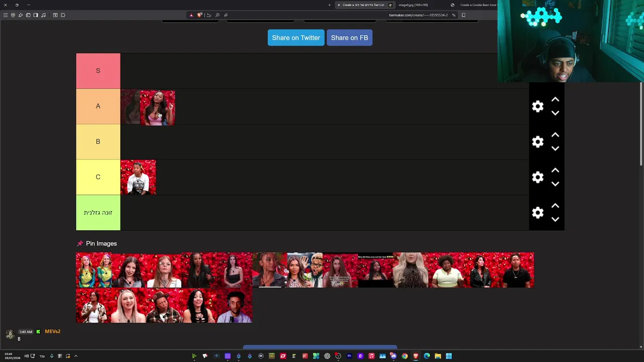Open settings gear for tier A row
The image size is (644, 362).
(538, 106)
